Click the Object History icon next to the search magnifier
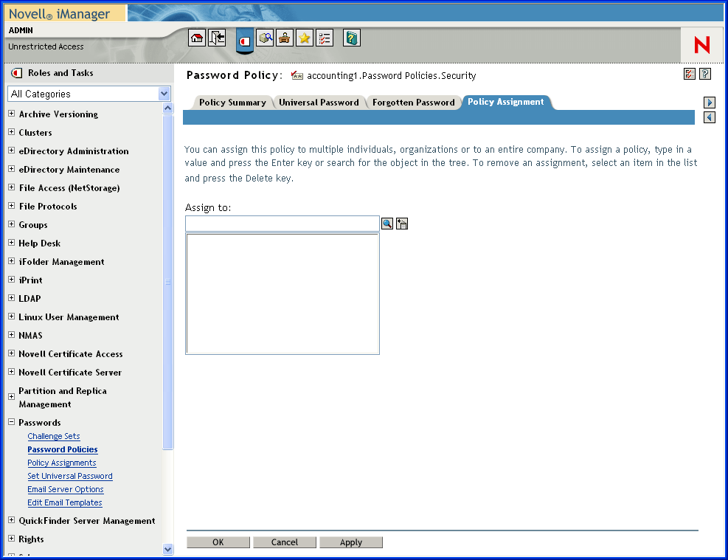Image resolution: width=728 pixels, height=560 pixels. pos(401,223)
